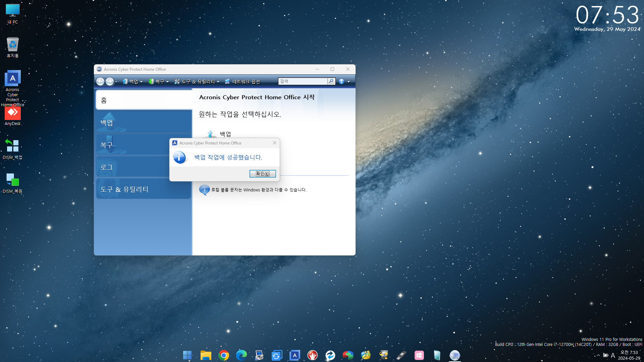Click the info bubble icon near local volume note
Image resolution: width=644 pixels, height=362 pixels.
click(204, 190)
